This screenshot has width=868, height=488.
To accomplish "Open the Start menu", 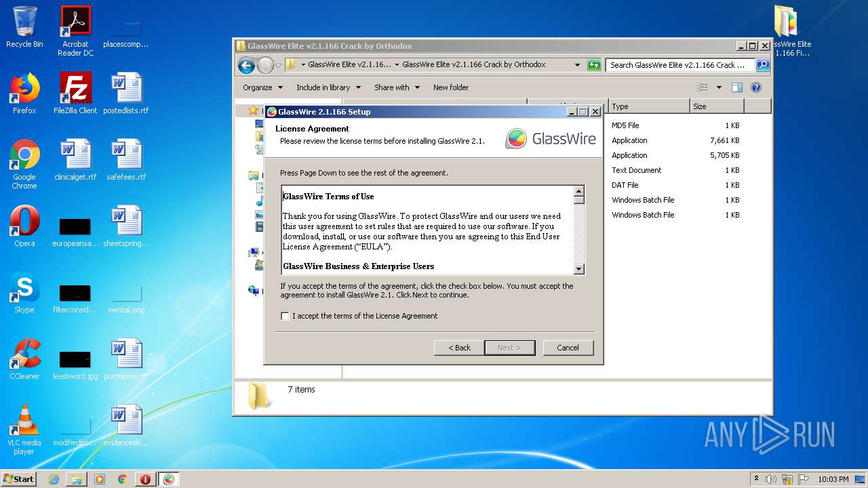I will click(x=18, y=479).
